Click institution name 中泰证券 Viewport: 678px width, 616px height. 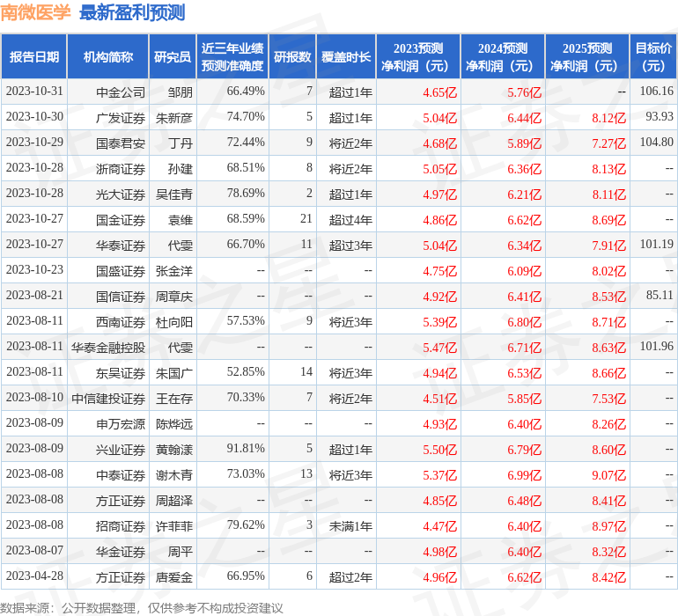tap(121, 474)
